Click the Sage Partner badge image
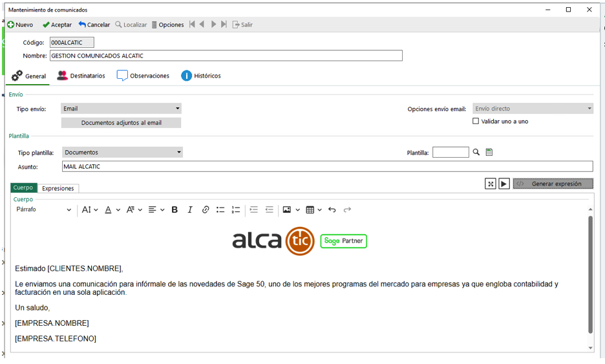Image resolution: width=605 pixels, height=364 pixels. click(343, 241)
